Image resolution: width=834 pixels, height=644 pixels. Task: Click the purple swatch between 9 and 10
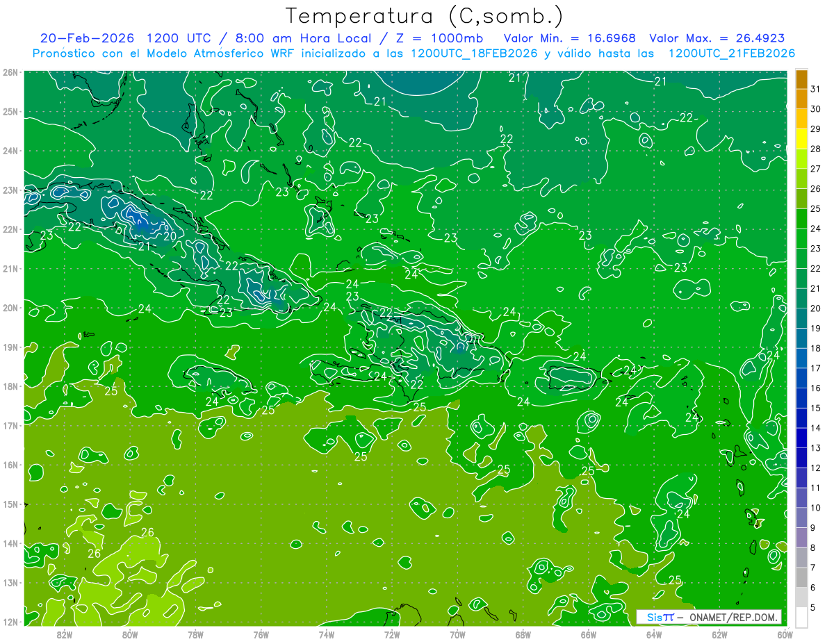801,518
